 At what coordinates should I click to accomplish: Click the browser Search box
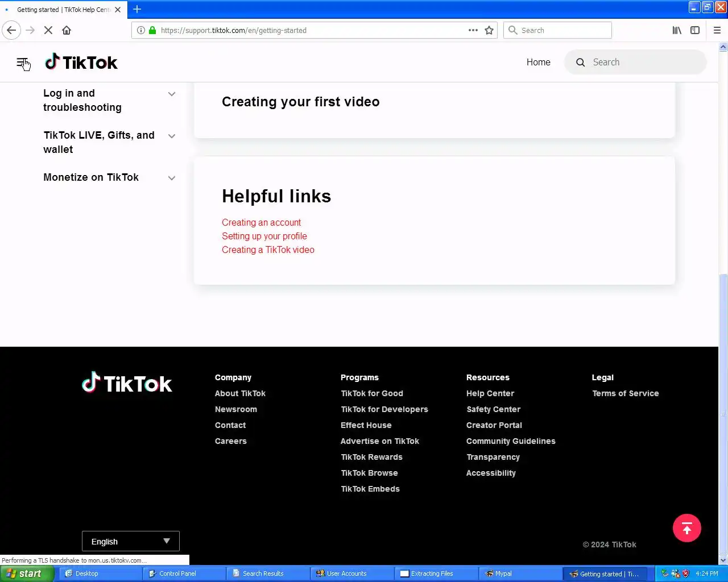[x=557, y=30]
